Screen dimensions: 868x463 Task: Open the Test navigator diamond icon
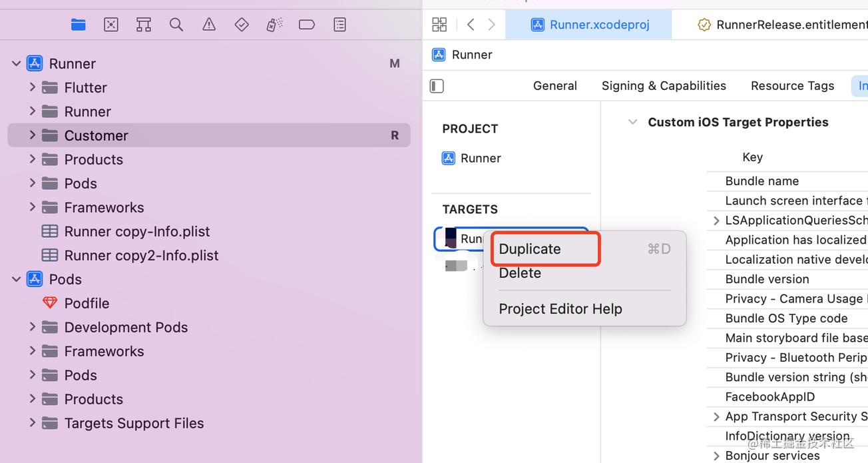(242, 25)
